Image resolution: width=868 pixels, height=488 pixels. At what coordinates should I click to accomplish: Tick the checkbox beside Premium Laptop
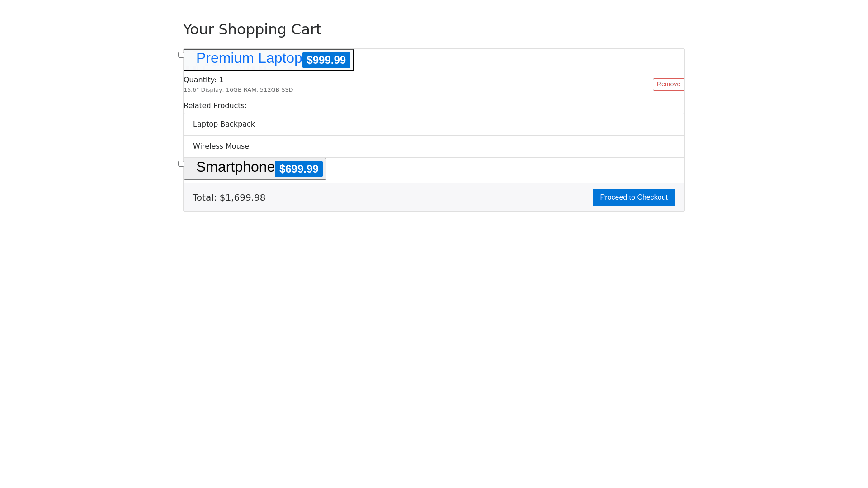(181, 55)
